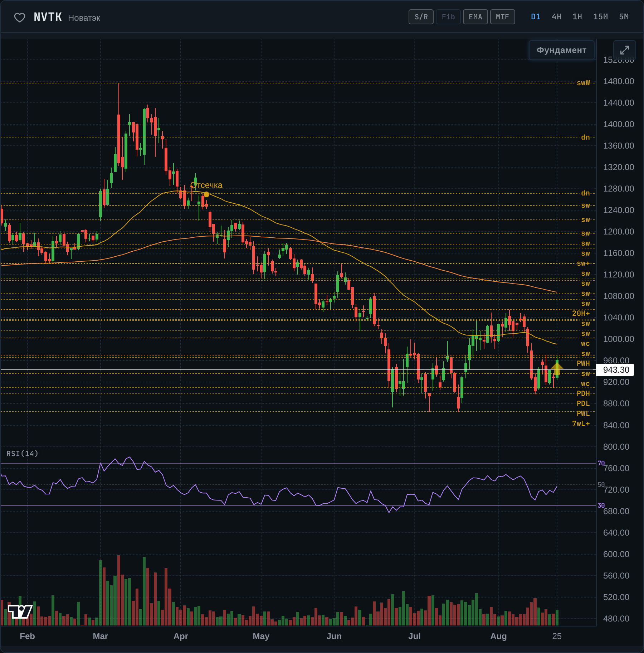The image size is (644, 653).
Task: Click the Aug label on time axis
Action: [498, 636]
